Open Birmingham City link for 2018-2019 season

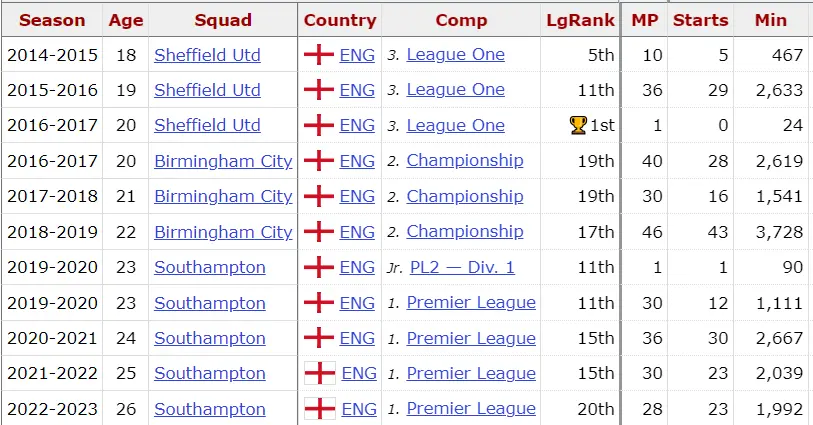(223, 232)
